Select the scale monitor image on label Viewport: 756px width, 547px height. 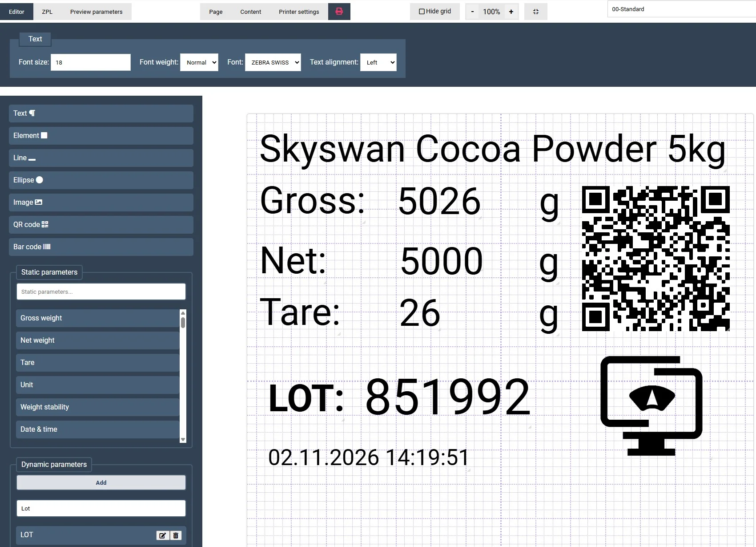click(x=651, y=405)
